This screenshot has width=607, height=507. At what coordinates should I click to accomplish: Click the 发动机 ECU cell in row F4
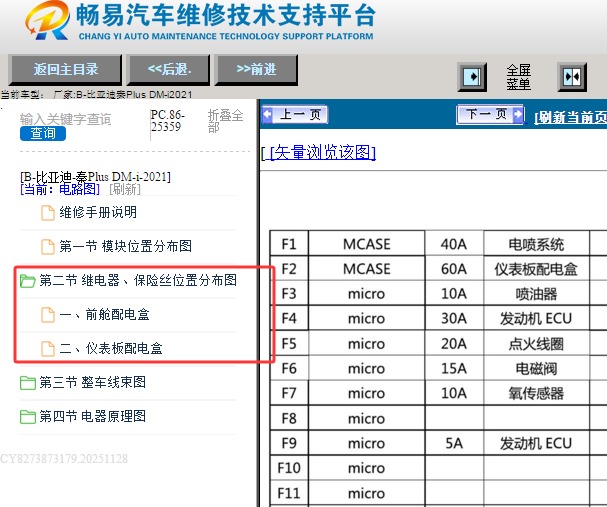(x=536, y=319)
